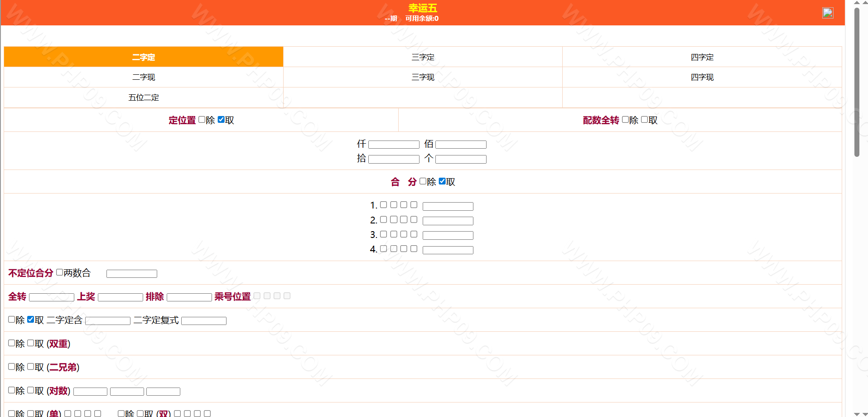Click the 上奖 input field
This screenshot has width=868, height=417.
pos(120,297)
